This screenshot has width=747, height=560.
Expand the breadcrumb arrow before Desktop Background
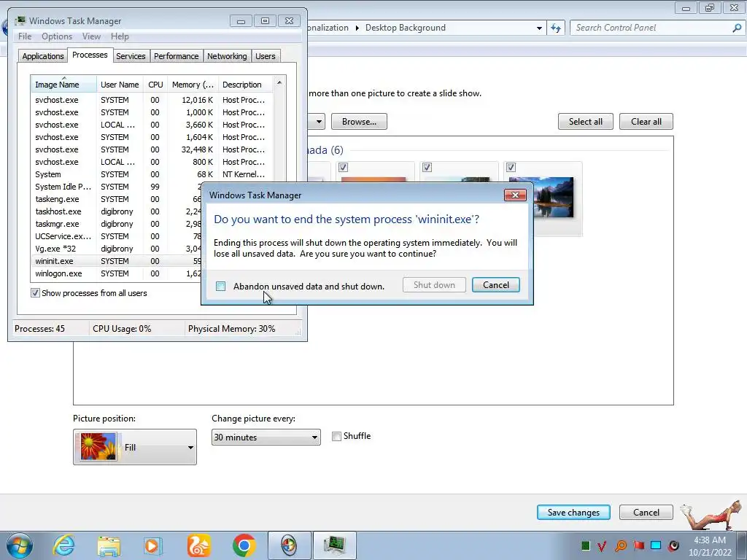pos(357,28)
